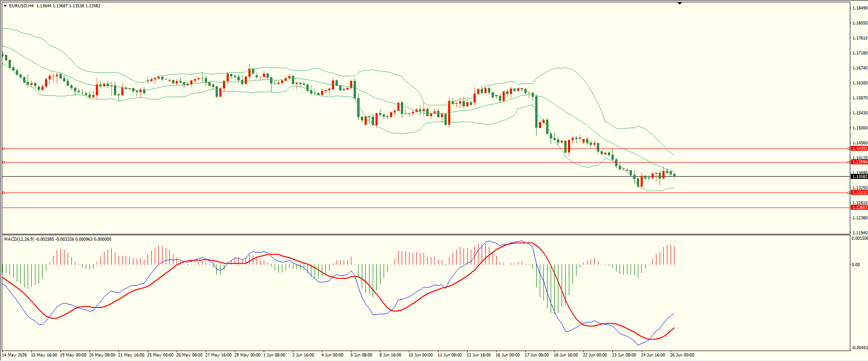Screen dimensions: 868x361
Task: Click the 1.12810 price scale label
Action: click(860, 203)
